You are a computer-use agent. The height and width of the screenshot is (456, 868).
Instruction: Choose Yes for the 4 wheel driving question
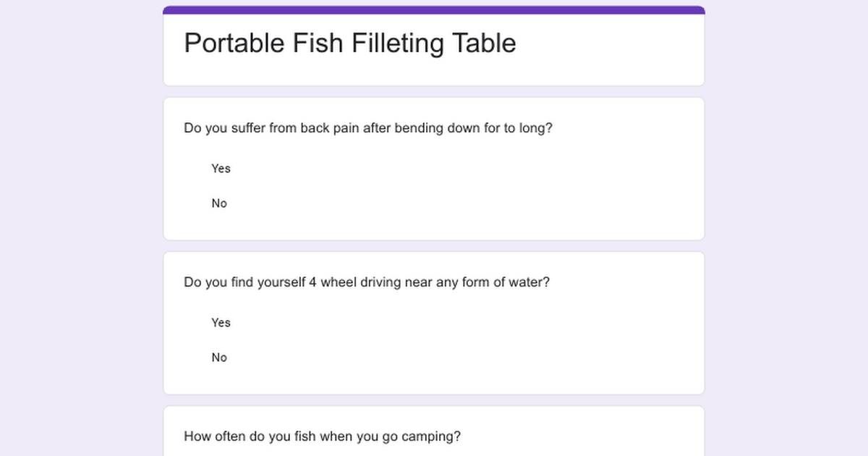click(221, 323)
